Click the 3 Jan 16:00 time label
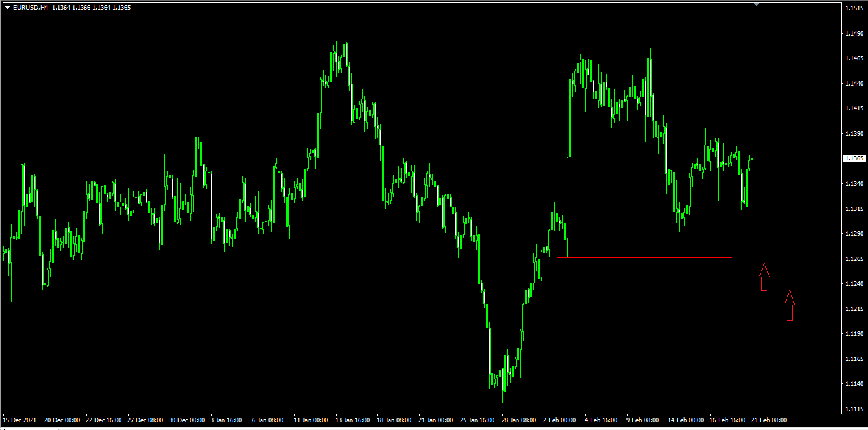The image size is (868, 430). [x=227, y=420]
